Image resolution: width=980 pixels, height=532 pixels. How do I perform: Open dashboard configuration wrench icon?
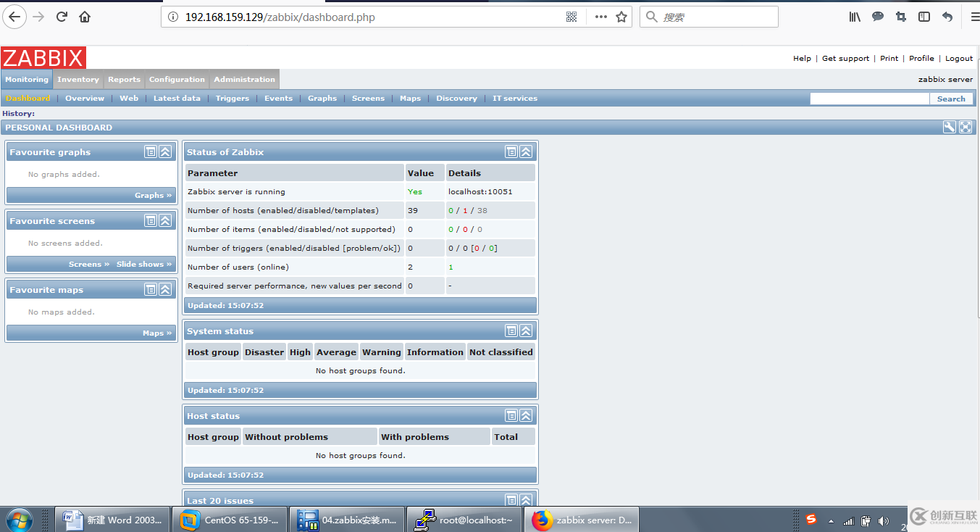[x=950, y=127]
